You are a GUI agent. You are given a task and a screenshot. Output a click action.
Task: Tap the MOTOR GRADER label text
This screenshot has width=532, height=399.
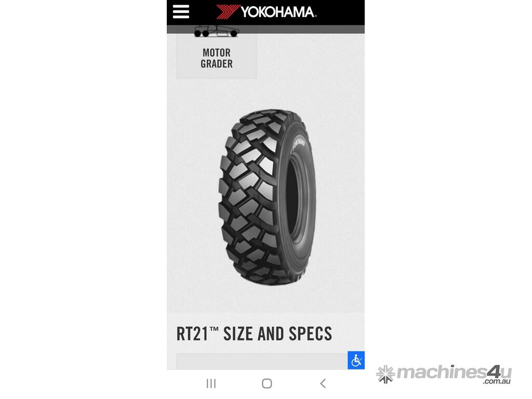pyautogui.click(x=217, y=58)
